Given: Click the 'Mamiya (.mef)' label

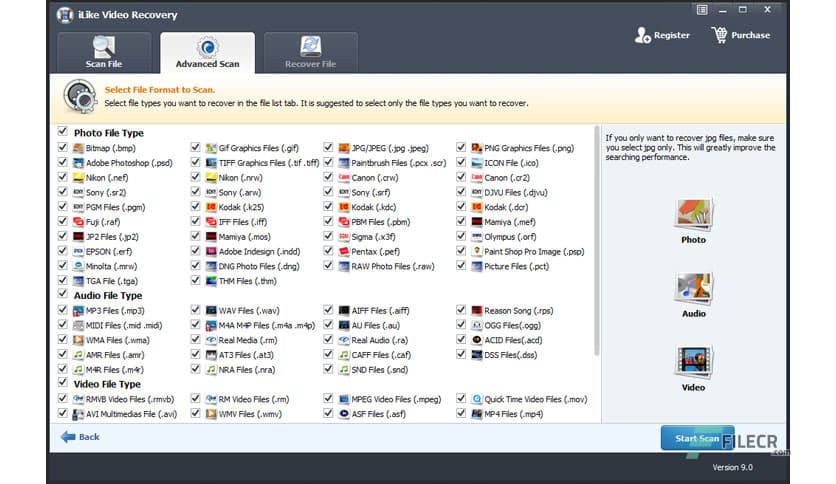Looking at the screenshot, I should coord(510,222).
